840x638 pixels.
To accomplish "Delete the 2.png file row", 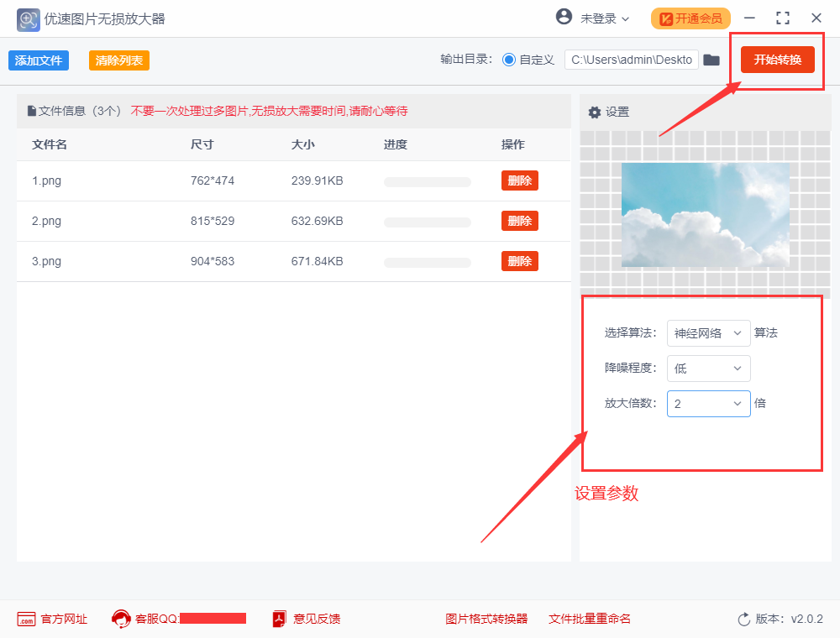I will [520, 221].
